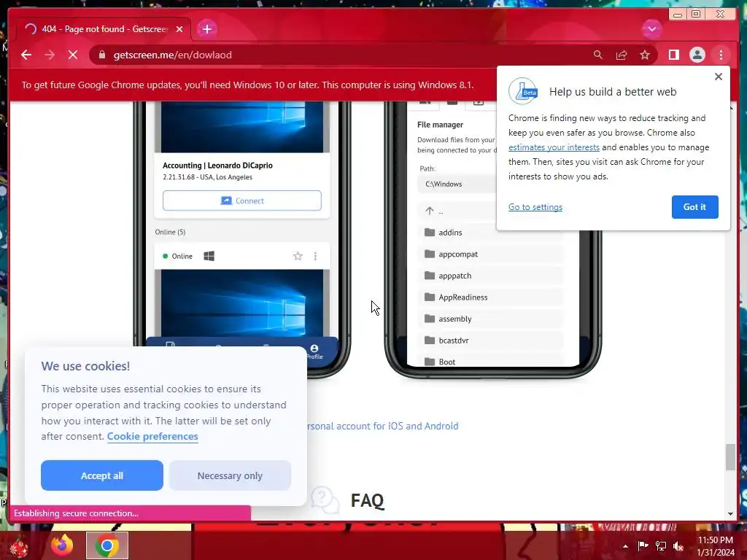Click Chrome icon in the taskbar
This screenshot has width=747, height=560.
107,545
